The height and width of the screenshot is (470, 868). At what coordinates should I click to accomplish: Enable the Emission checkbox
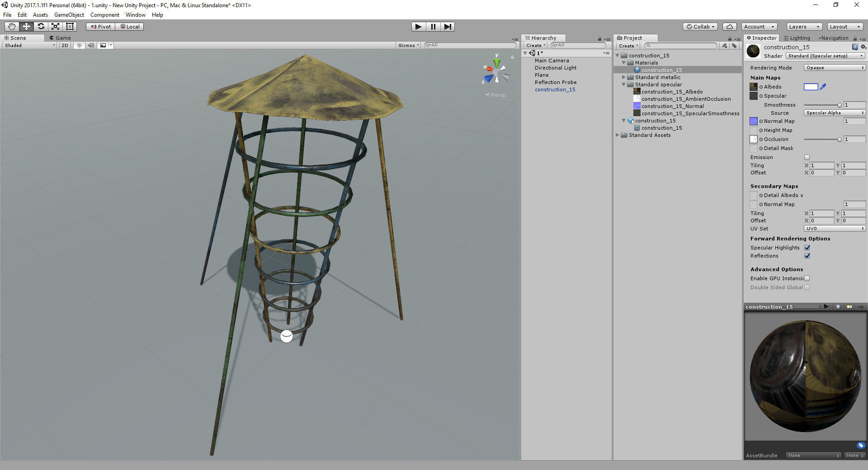pyautogui.click(x=807, y=157)
